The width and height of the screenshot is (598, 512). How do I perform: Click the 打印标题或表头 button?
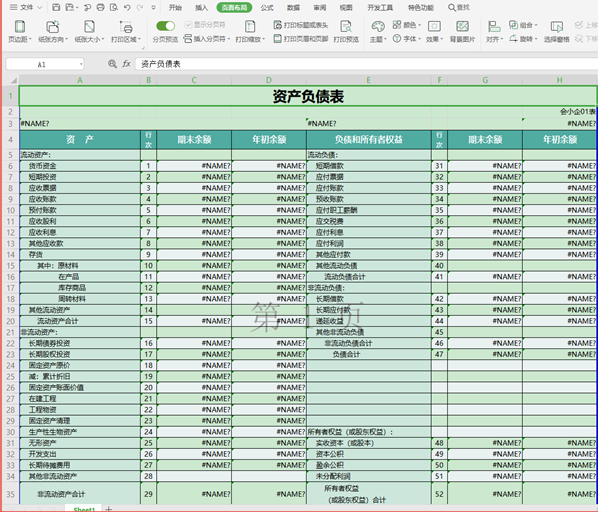pos(301,25)
